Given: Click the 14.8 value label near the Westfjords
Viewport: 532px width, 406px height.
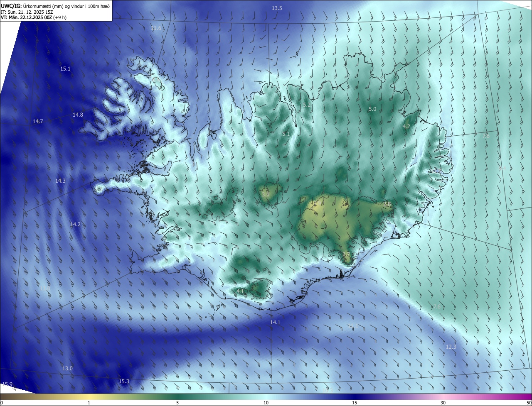Looking at the screenshot, I should (78, 115).
